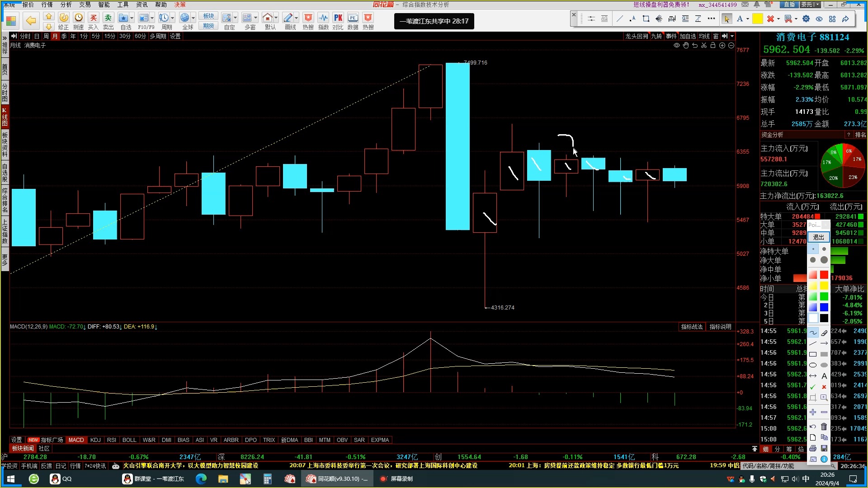Toggle 事件 events overlay
Image resolution: width=868 pixels, height=488 pixels.
(671, 36)
